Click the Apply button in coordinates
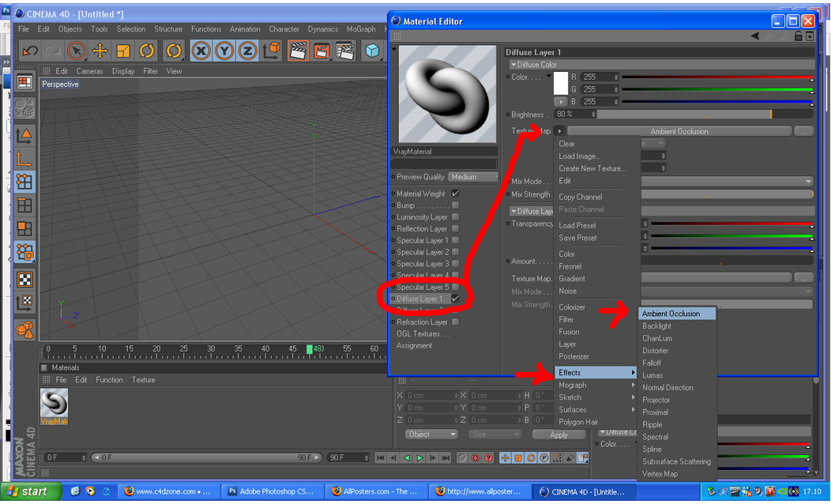This screenshot has width=831, height=504. coord(558,434)
